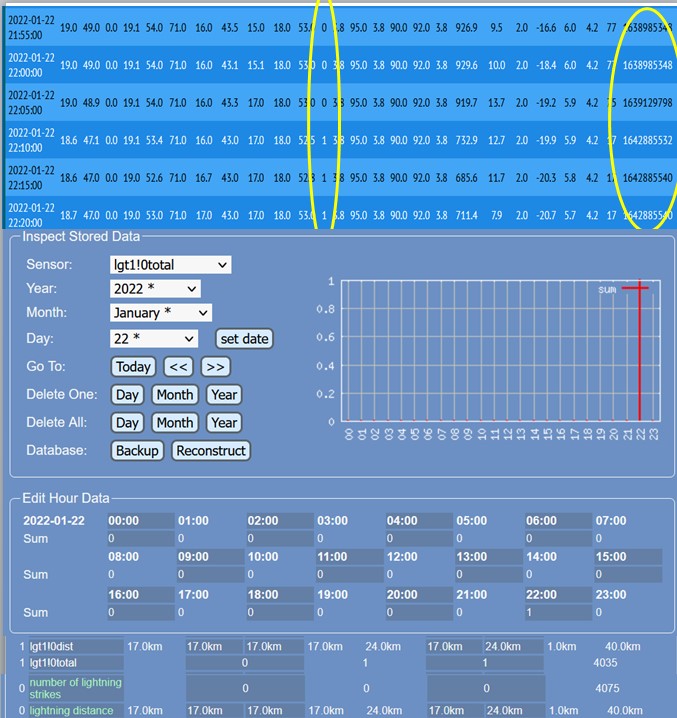Edit the Sum field under 02:00

pyautogui.click(x=280, y=538)
